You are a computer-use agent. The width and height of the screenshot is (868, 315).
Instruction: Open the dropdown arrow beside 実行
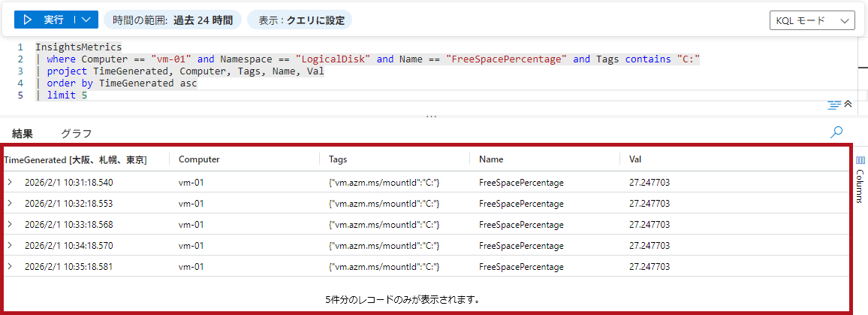[87, 20]
